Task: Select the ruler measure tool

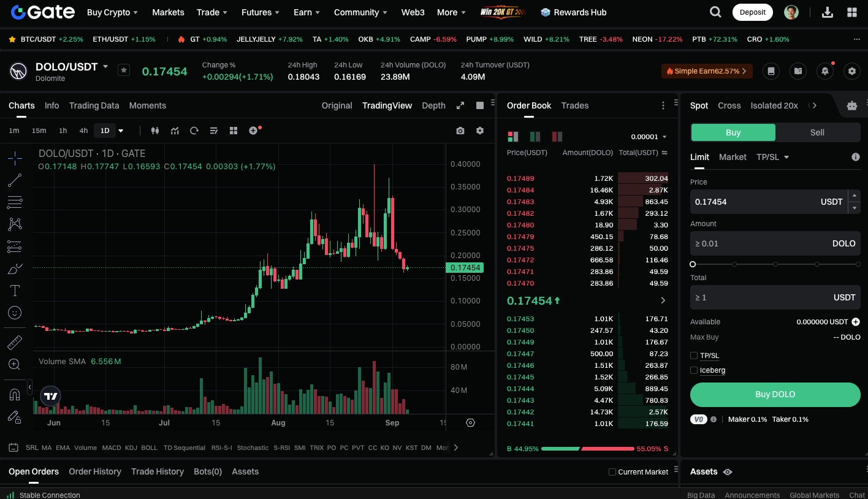Action: point(15,342)
